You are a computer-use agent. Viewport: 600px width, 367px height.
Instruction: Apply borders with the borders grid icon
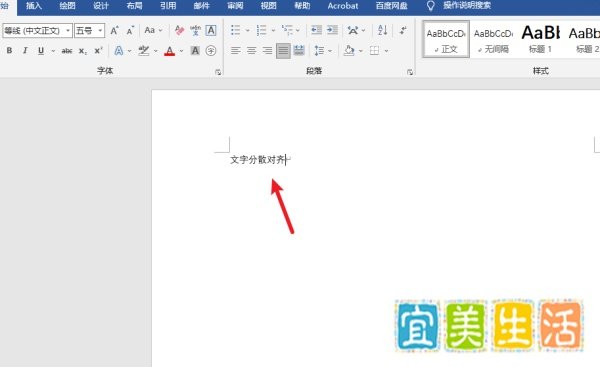374,51
